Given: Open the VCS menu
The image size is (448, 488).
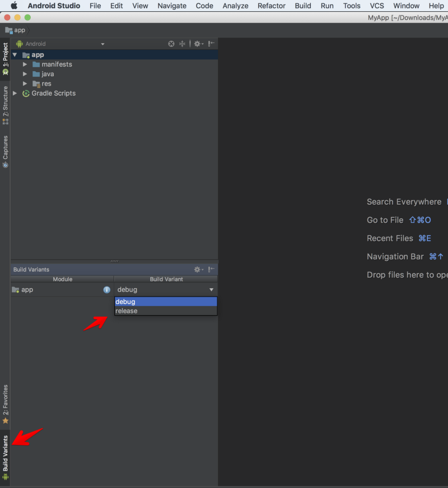Looking at the screenshot, I should (377, 6).
